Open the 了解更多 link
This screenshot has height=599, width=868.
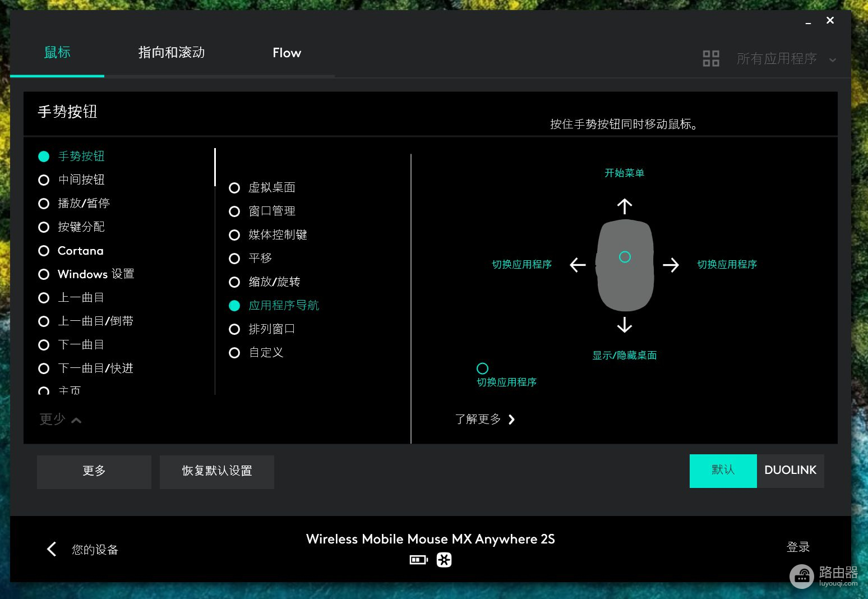coord(484,420)
